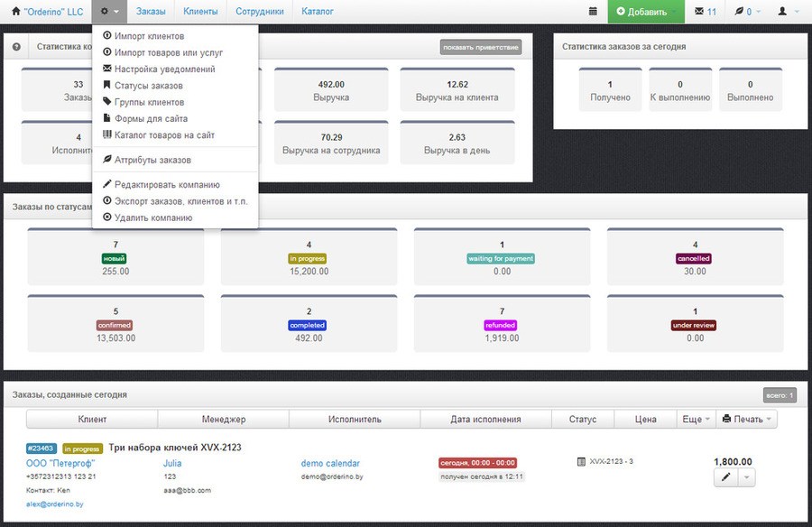The width and height of the screenshot is (812, 527).
Task: Click the pencil edit icon for order
Action: tap(726, 477)
